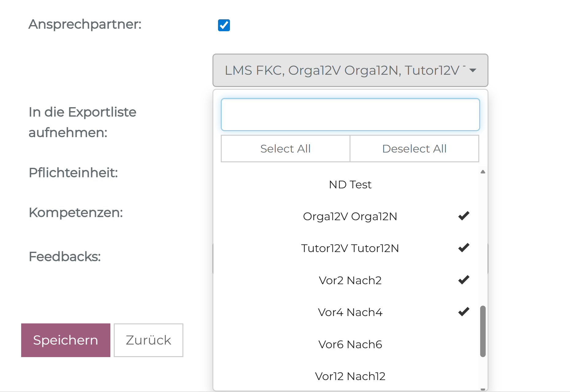
Task: Click checkmark icon next to Tutor12V Tutor12N
Action: point(464,247)
